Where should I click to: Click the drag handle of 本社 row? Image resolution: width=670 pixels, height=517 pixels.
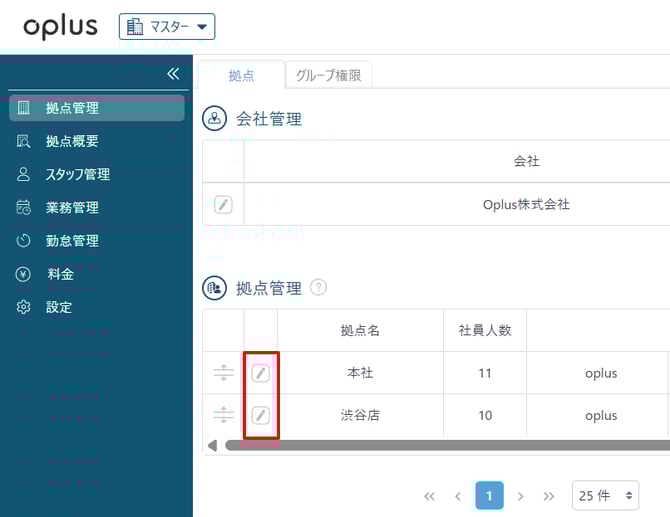[x=224, y=373]
